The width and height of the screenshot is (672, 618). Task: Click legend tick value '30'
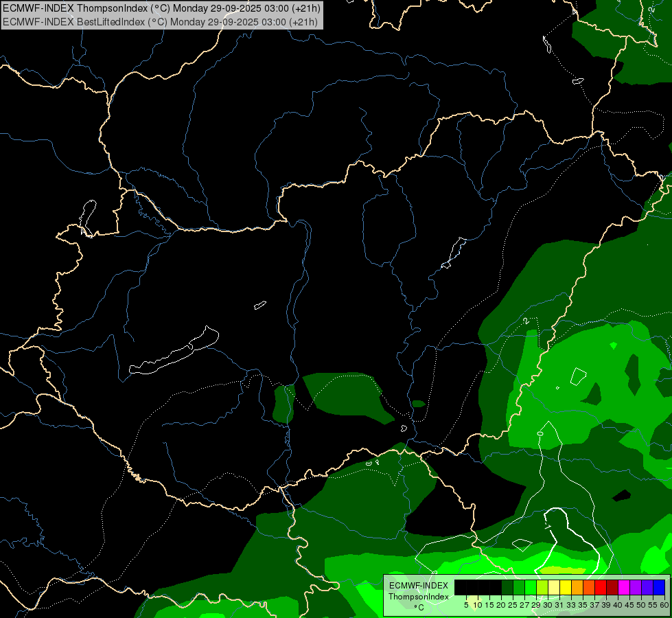[x=548, y=605]
